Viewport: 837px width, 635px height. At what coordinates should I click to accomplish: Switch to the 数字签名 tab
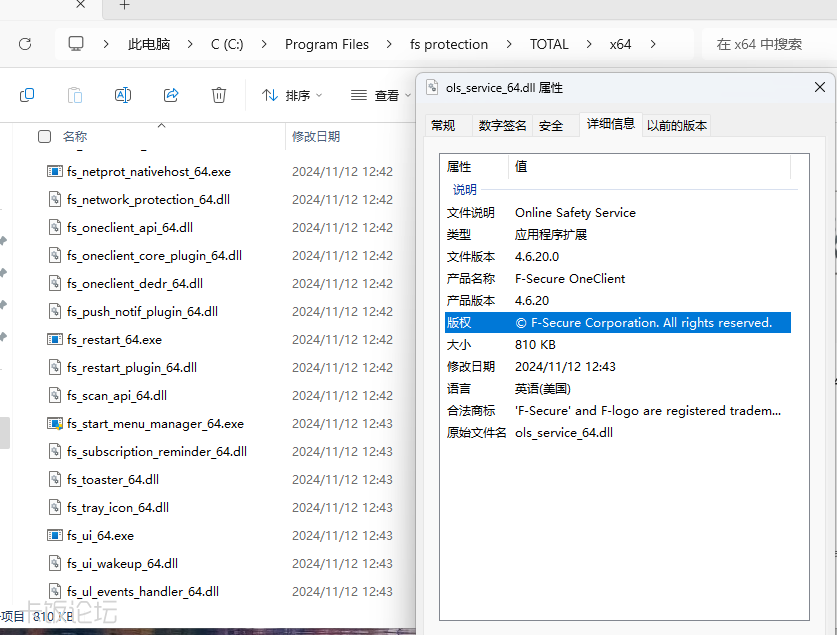click(502, 126)
